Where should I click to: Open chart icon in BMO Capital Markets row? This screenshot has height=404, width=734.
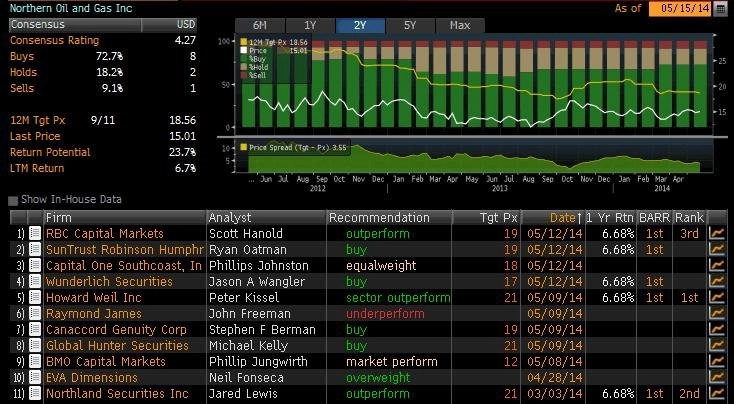[x=717, y=361]
